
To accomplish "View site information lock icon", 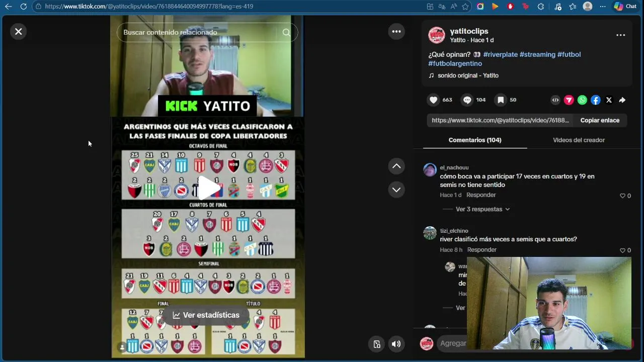I will pyautogui.click(x=38, y=7).
